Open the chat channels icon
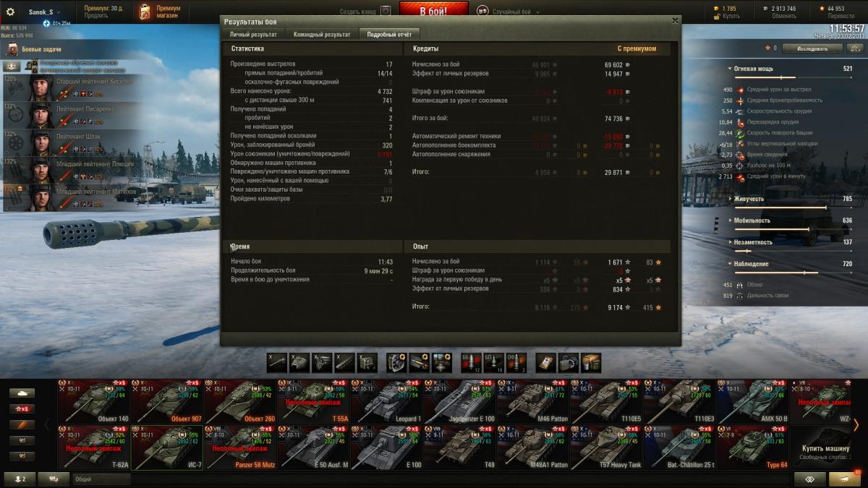 pyautogui.click(x=54, y=479)
